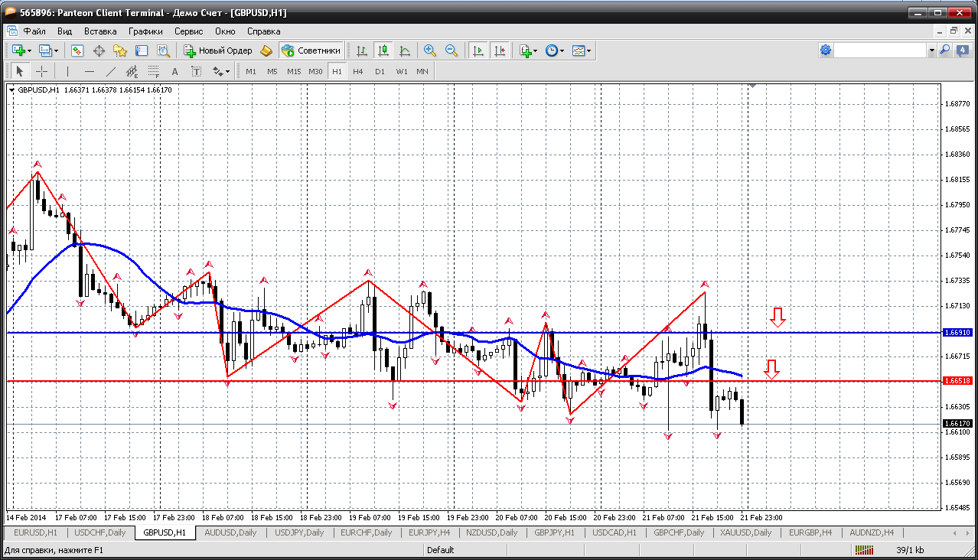Image resolution: width=978 pixels, height=560 pixels.
Task: Show the Market Watch window icon
Action: click(x=77, y=50)
